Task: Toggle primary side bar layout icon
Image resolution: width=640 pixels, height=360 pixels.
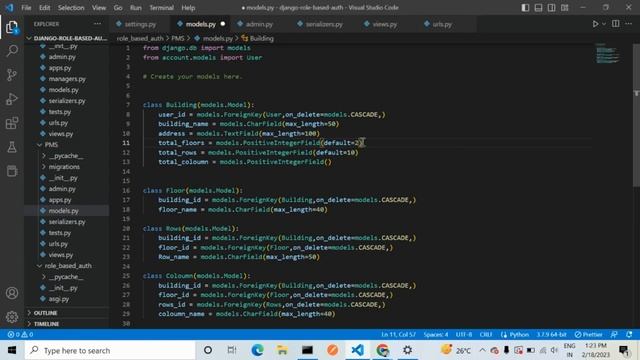Action: 525,8
